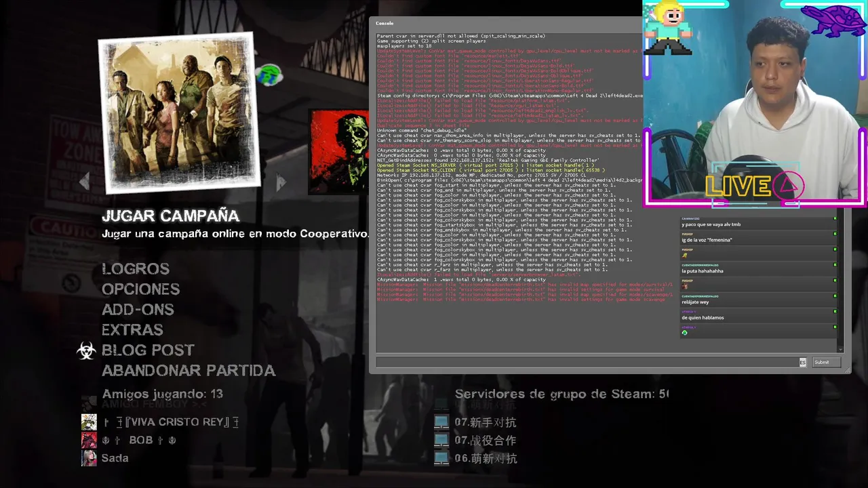Click server icon for 06.萌新对抗
The width and height of the screenshot is (868, 488).
pos(441,458)
